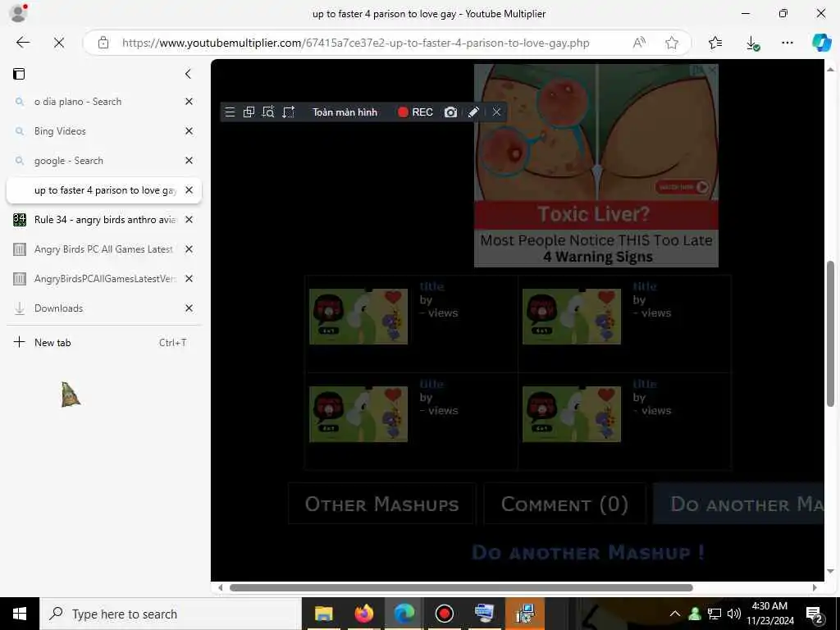Close the active 'up to faster' tab
This screenshot has height=630, width=840.
pyautogui.click(x=189, y=189)
